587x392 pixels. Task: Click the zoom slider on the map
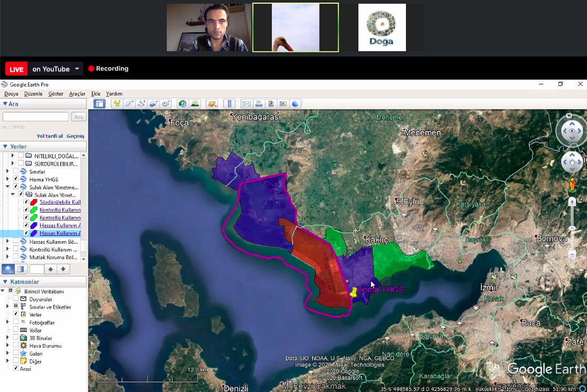point(572,228)
